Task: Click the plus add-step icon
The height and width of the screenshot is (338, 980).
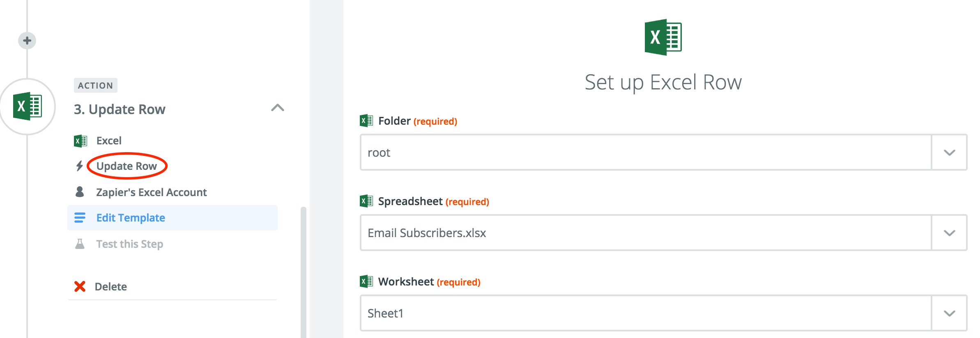Action: pos(27,41)
